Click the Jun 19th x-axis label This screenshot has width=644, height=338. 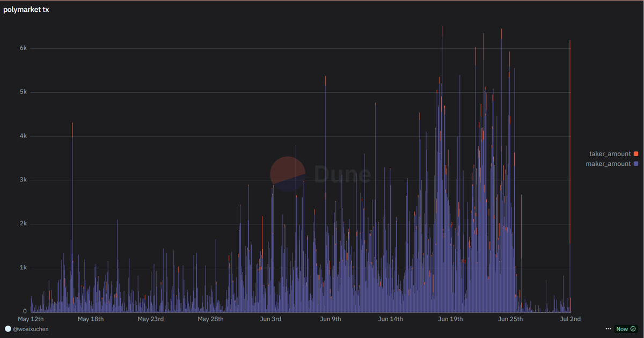coord(450,319)
